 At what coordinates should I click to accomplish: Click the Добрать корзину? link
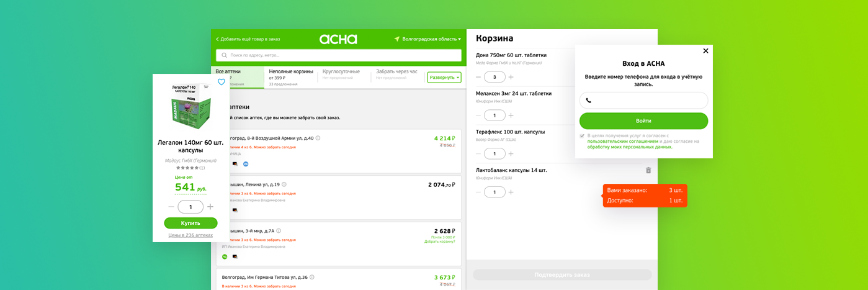tap(440, 242)
